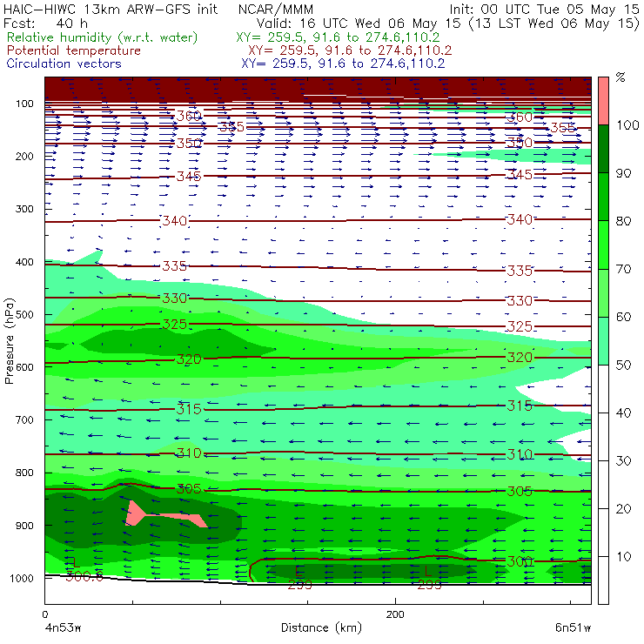Click the '100' pressure axis tick label
The height and width of the screenshot is (644, 644).
coord(24,104)
